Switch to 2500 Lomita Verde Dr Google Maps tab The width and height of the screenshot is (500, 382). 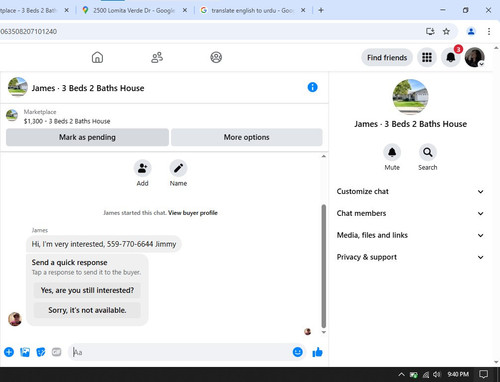(134, 10)
